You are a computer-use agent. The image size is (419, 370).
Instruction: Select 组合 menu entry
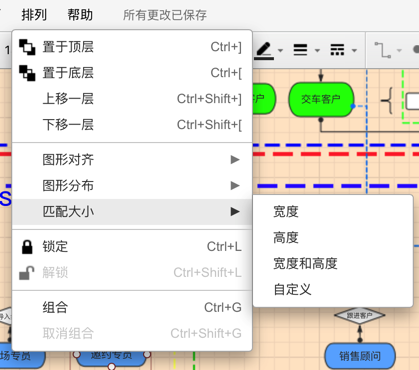(x=132, y=308)
